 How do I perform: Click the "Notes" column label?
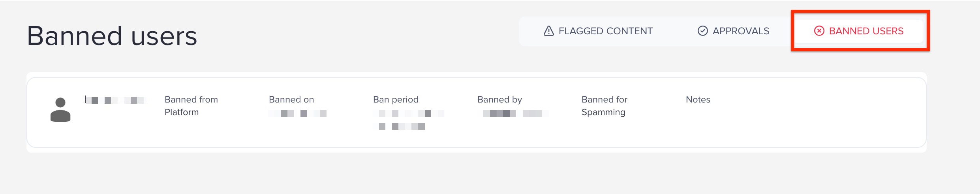point(698,99)
